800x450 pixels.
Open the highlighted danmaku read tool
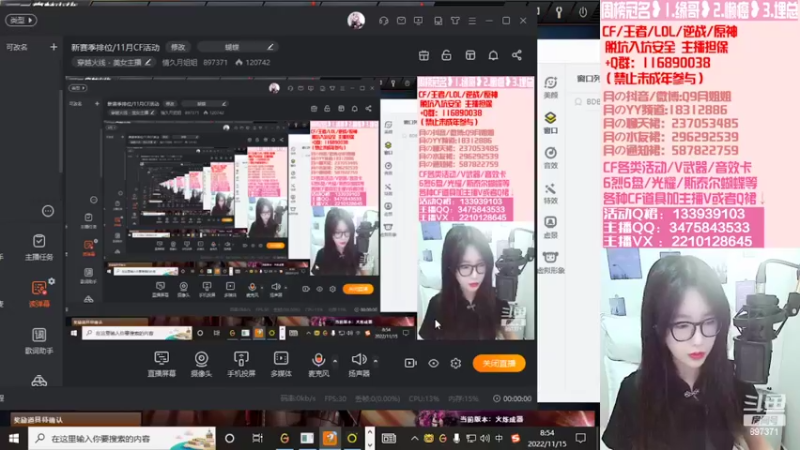pyautogui.click(x=39, y=293)
